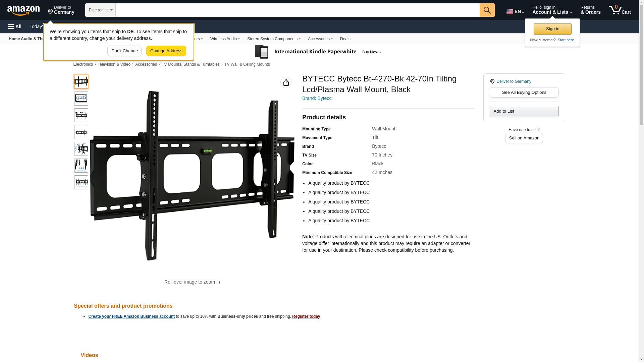
Task: Expand the Wireless Audio menu
Action: point(225,39)
